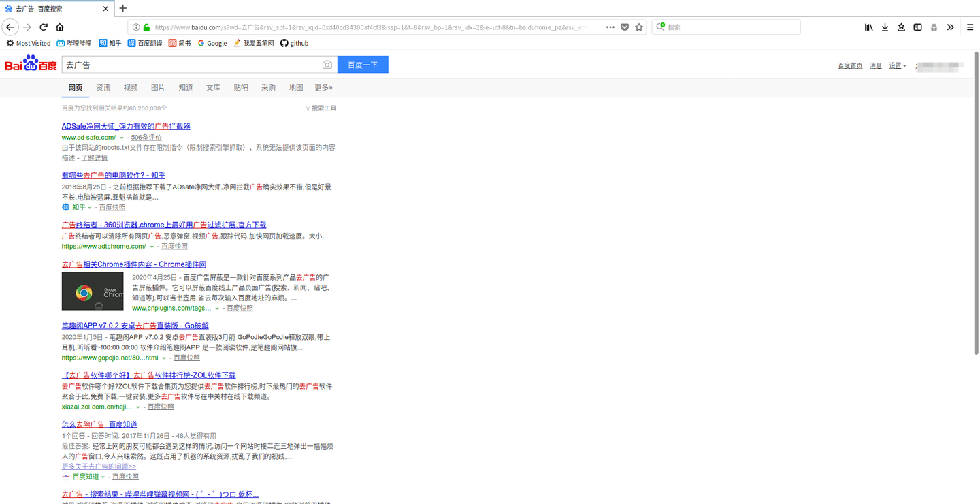The width and height of the screenshot is (980, 504).
Task: Open the 广告终结者 result title
Action: [x=164, y=225]
